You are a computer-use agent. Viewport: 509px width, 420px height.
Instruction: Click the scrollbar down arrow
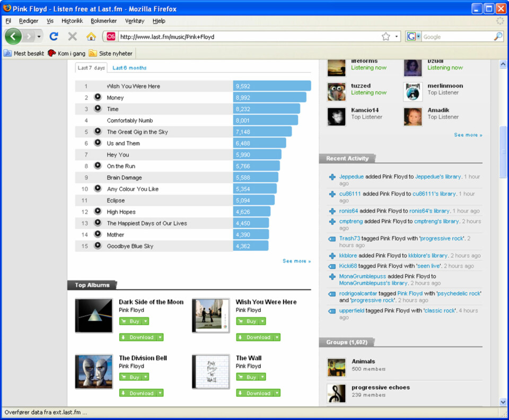click(x=503, y=402)
